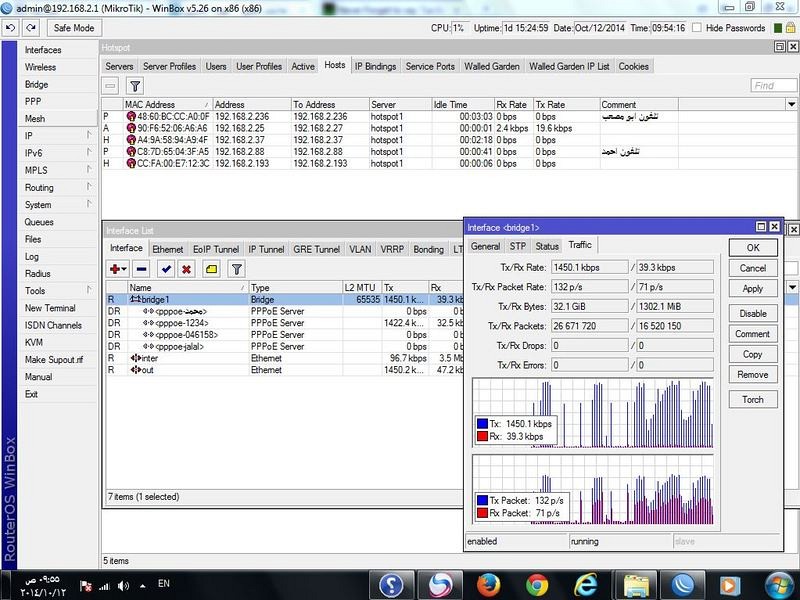The image size is (800, 600).
Task: Open the Status tab in bridge1 dialog
Action: click(x=547, y=246)
